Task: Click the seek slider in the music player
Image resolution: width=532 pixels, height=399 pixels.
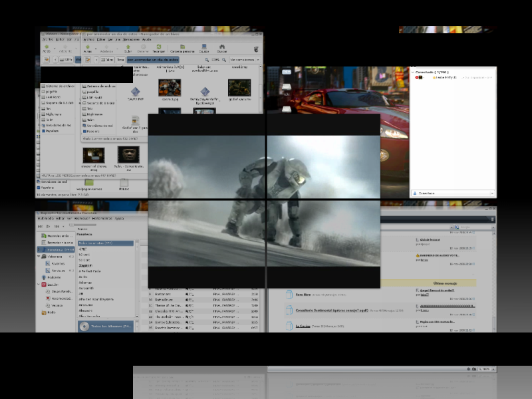Action: 82,225
